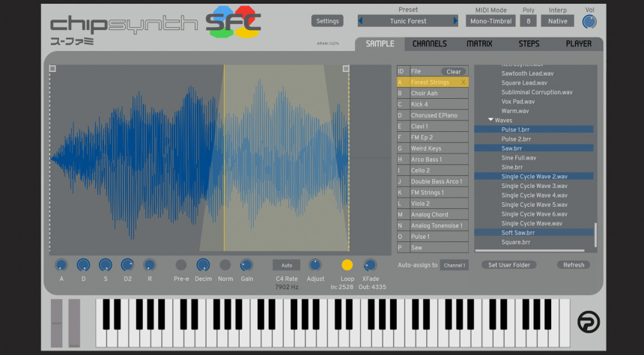Select Sine Full.wav in the file list
The image size is (644, 355).
(519, 158)
